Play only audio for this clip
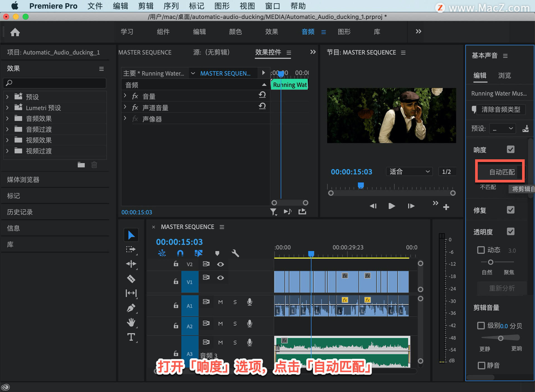The height and width of the screenshot is (392, 535). pyautogui.click(x=288, y=212)
